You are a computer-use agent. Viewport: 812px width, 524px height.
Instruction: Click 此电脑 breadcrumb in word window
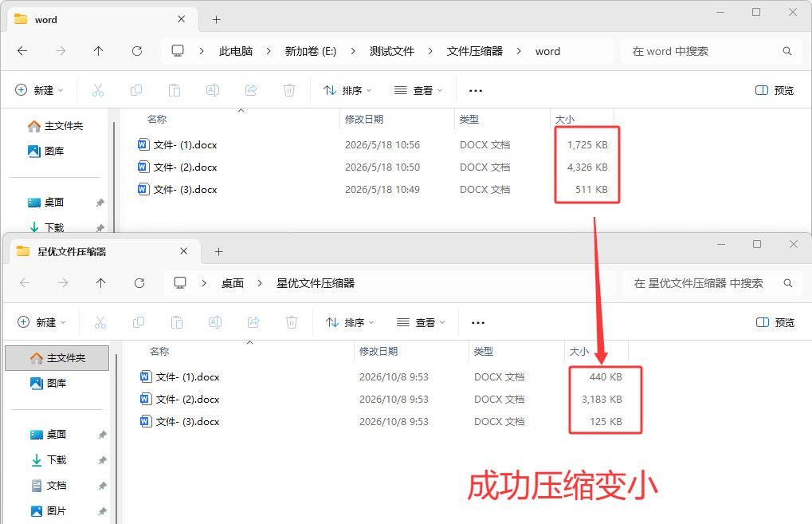click(236, 51)
